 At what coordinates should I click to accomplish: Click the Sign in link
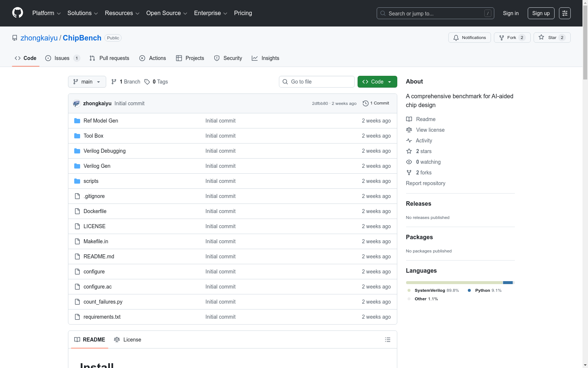coord(511,13)
